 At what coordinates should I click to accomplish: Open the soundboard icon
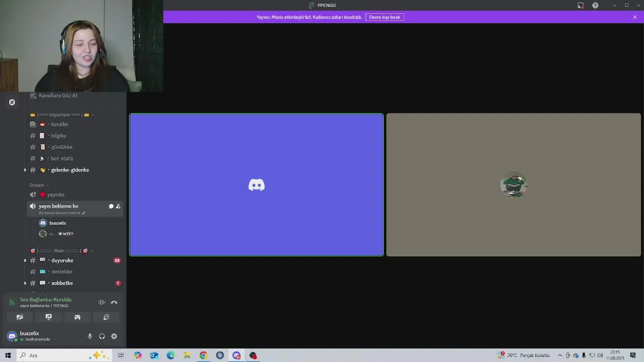[x=107, y=317]
